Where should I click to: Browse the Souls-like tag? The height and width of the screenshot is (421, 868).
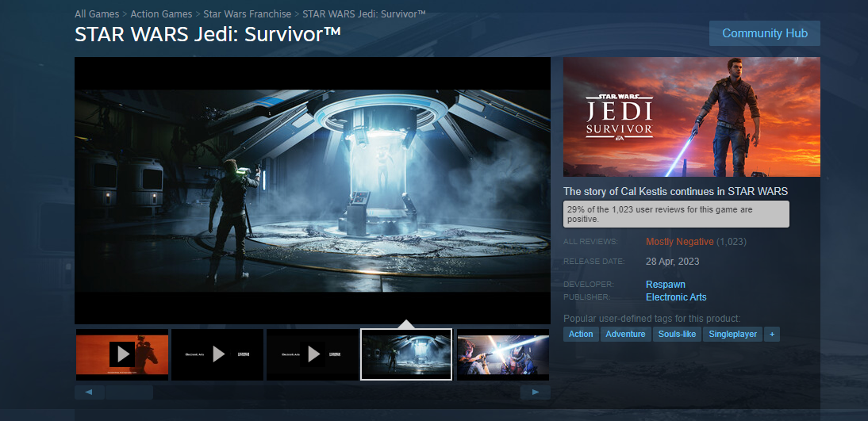coord(677,334)
